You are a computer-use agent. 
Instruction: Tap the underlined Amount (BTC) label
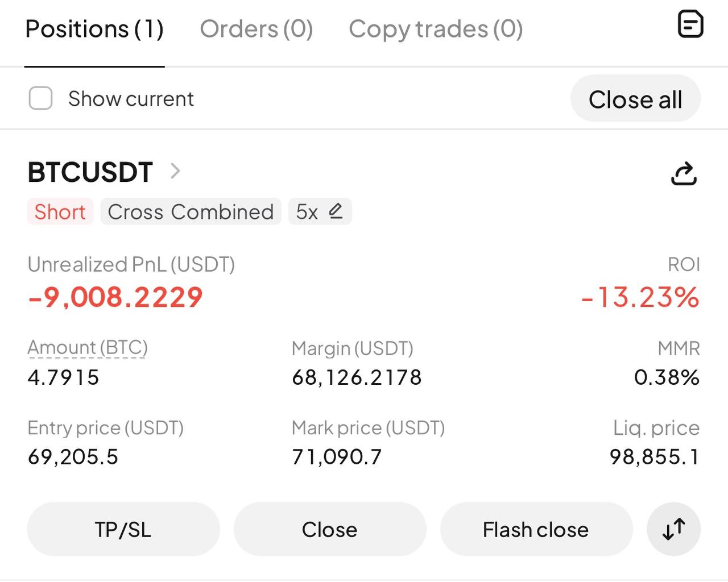(x=88, y=347)
